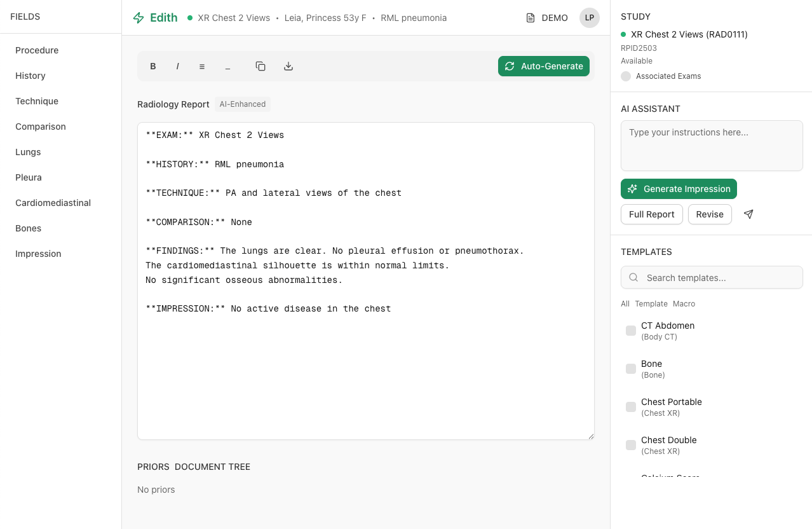
Task: Download the report via the download icon
Action: coord(288,66)
